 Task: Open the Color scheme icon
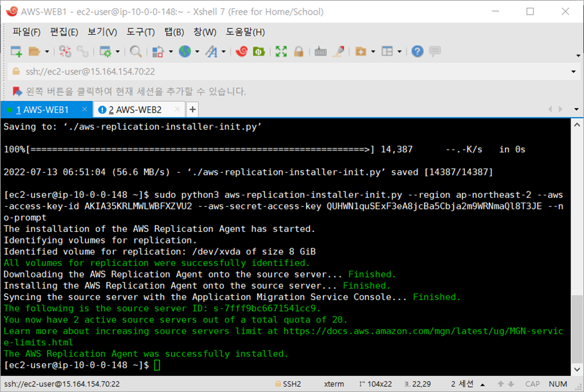(158, 51)
